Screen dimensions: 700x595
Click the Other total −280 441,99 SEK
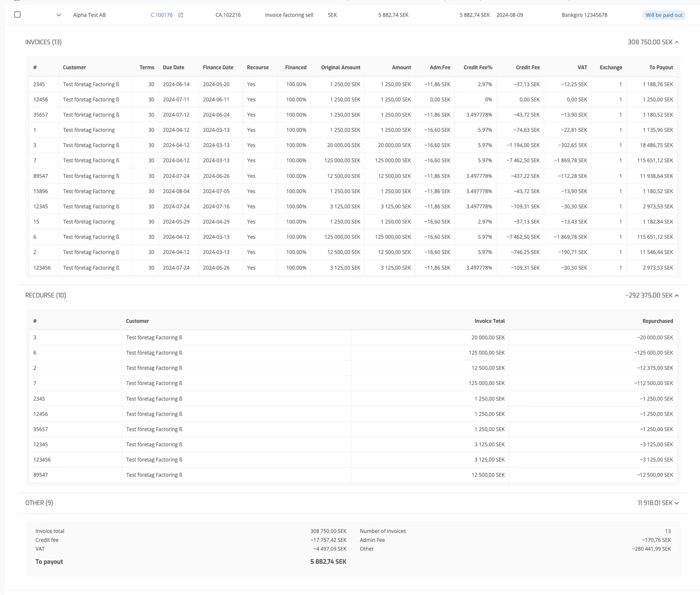(x=651, y=549)
